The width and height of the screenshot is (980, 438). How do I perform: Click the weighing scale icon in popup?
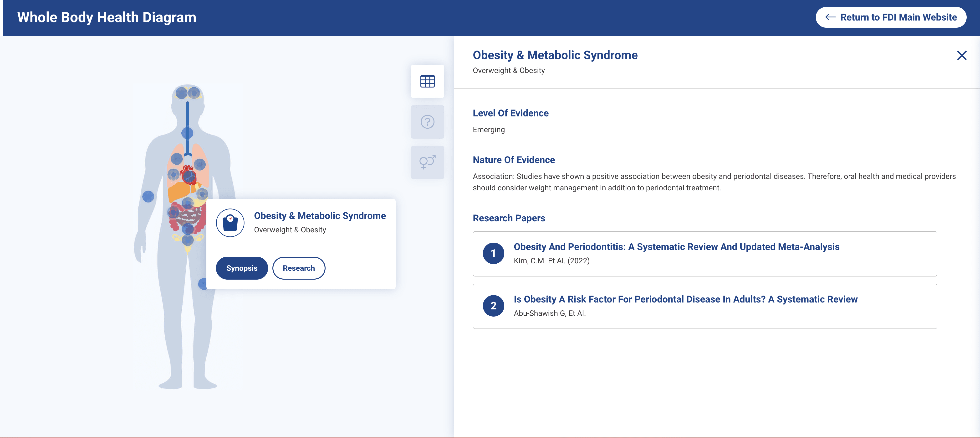tap(230, 223)
